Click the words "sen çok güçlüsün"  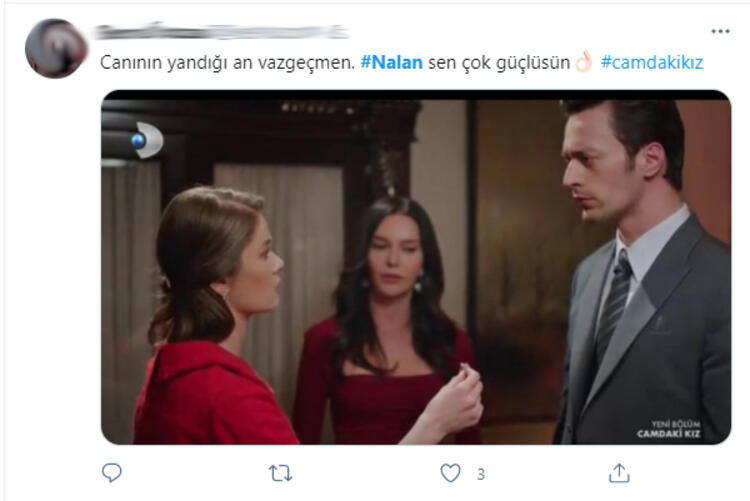click(499, 63)
